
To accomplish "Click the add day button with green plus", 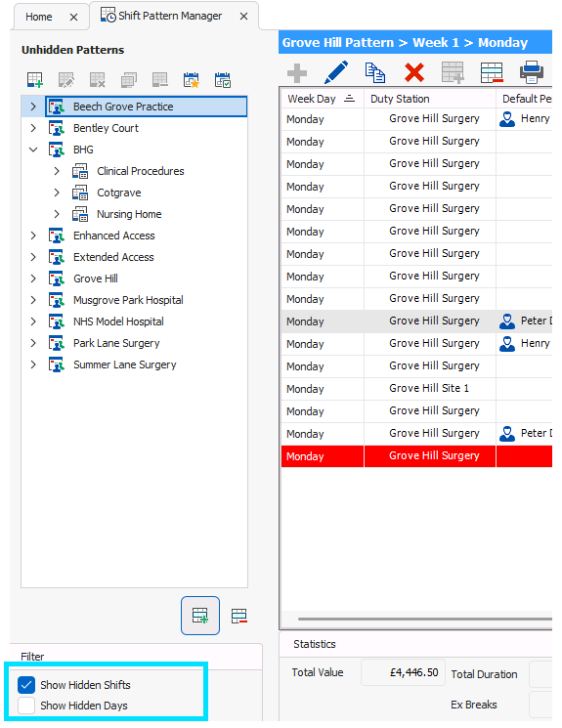I will pyautogui.click(x=200, y=616).
